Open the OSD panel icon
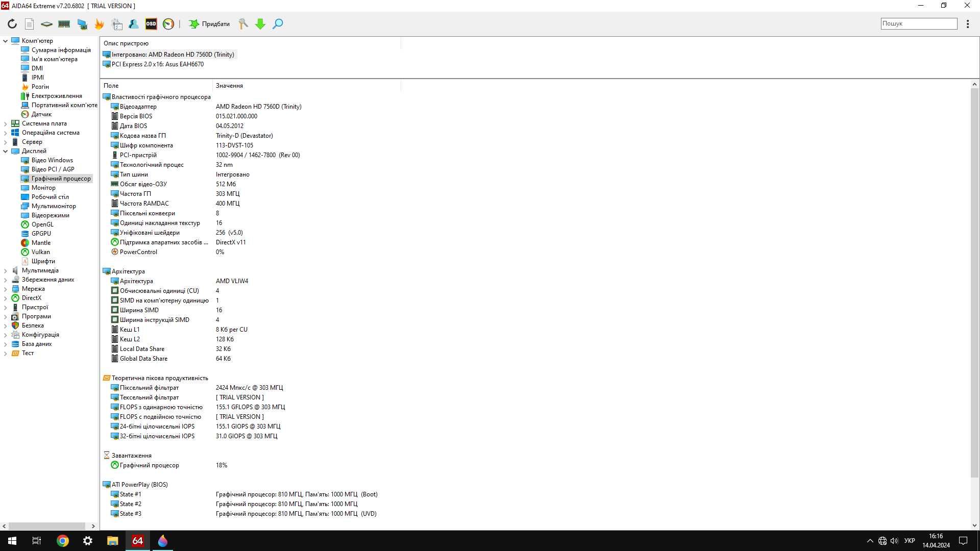 pyautogui.click(x=151, y=24)
